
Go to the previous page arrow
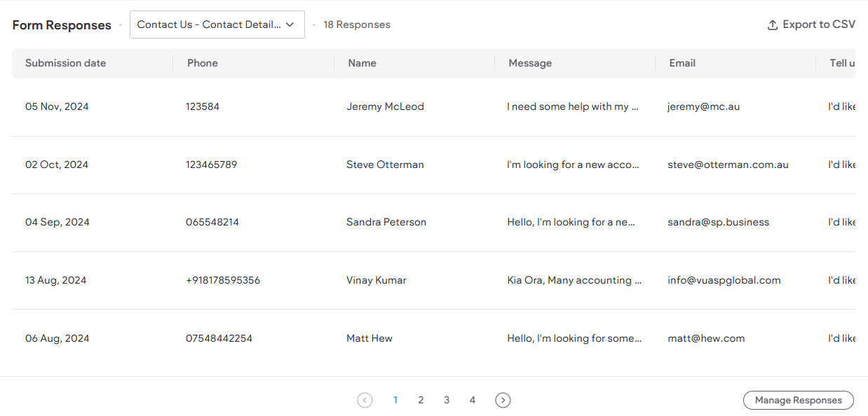pos(365,400)
